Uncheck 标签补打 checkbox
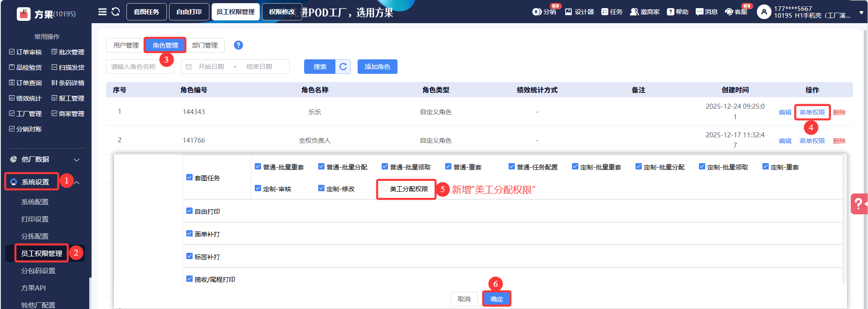The height and width of the screenshot is (309, 868). point(189,256)
